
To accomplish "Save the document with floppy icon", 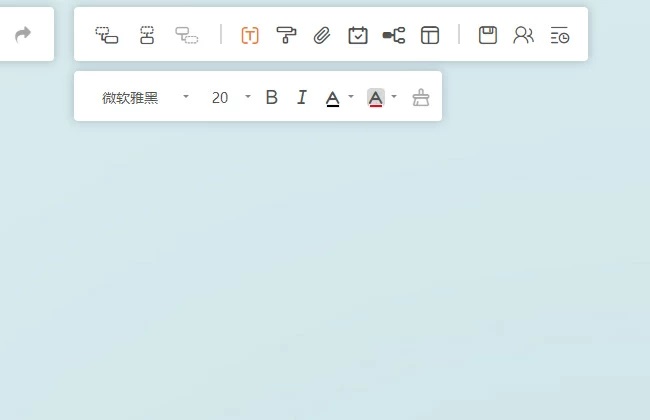I will [487, 35].
